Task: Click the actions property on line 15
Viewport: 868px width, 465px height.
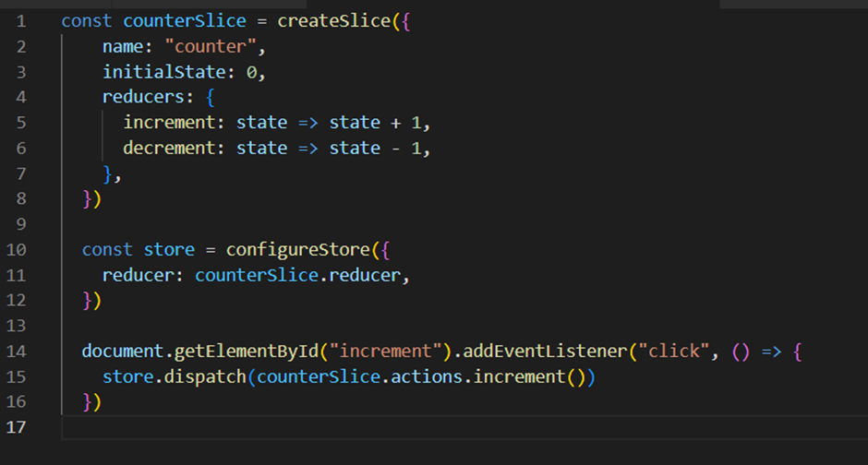Action: click(427, 376)
